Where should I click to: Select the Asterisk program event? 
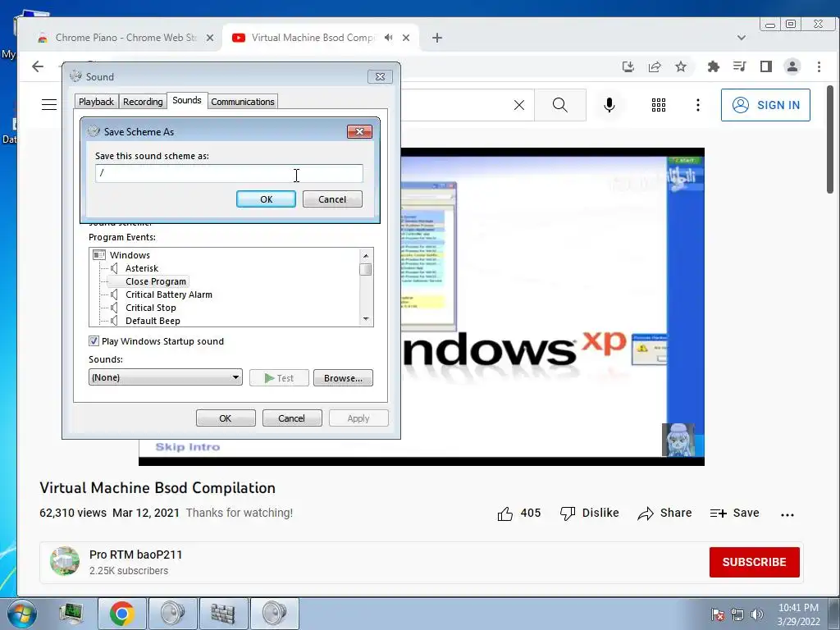142,268
